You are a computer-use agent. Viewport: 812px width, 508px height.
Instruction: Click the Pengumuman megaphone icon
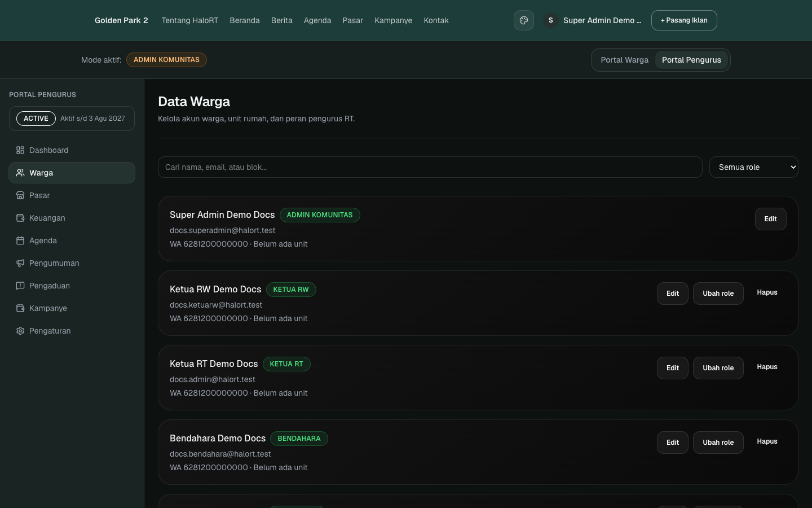(x=20, y=263)
